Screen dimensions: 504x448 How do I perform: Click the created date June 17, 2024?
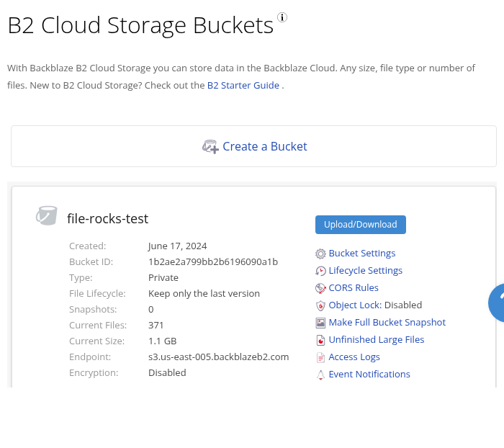click(177, 246)
